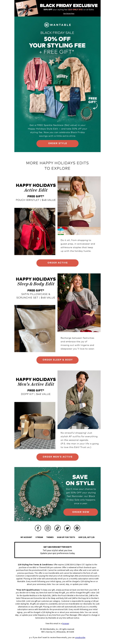Screen dimensions: 115x644
Task: Click the red pouch wristlet image
Action: (35, 231)
